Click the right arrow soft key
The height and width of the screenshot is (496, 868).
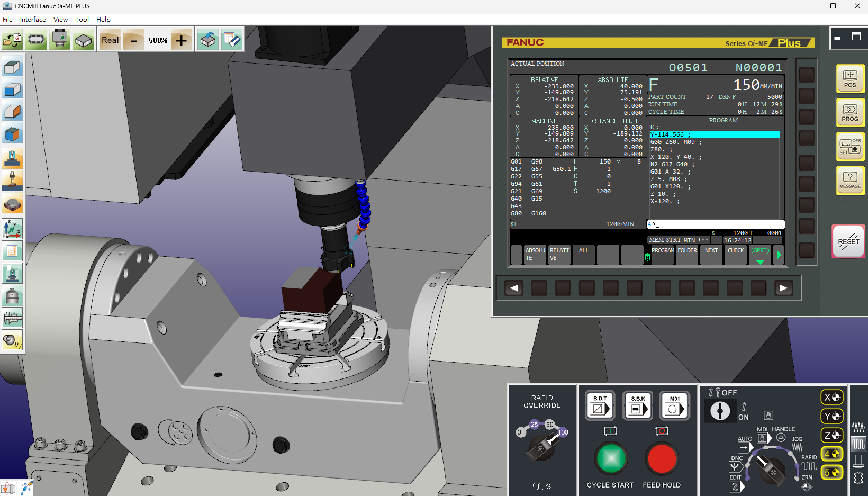tap(783, 288)
